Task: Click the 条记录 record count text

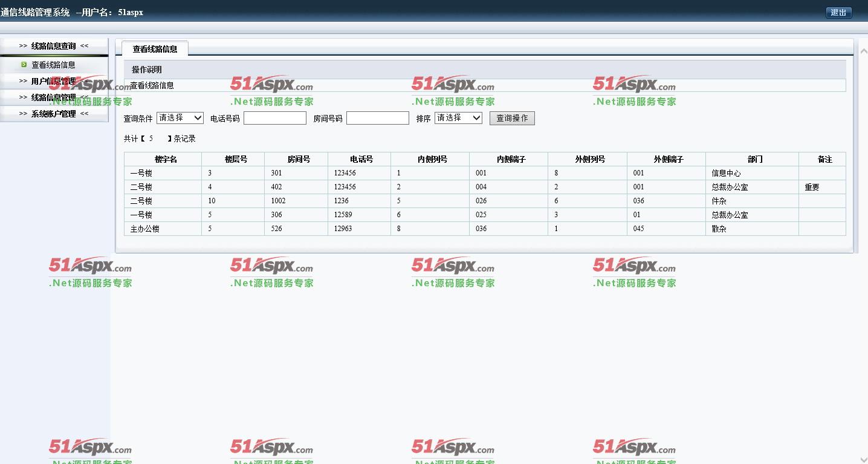Action: pyautogui.click(x=185, y=139)
